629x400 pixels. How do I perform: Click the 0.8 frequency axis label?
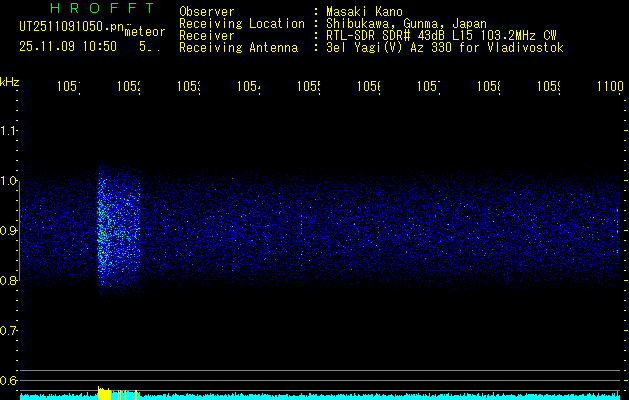(8, 280)
